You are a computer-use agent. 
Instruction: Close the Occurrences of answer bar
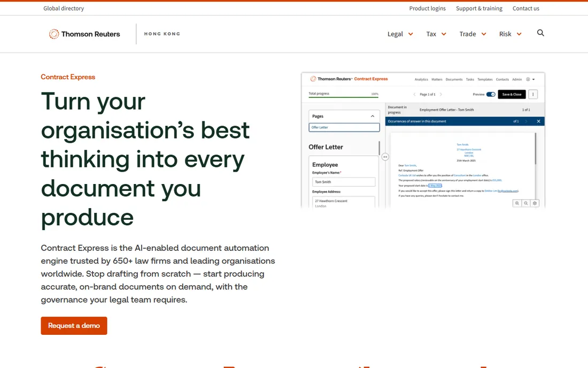[538, 121]
